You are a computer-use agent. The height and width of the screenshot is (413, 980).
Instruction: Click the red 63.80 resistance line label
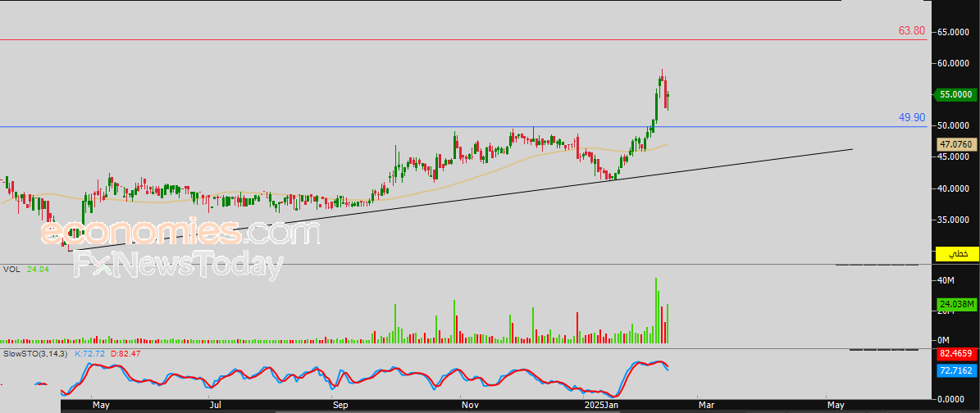click(x=911, y=30)
